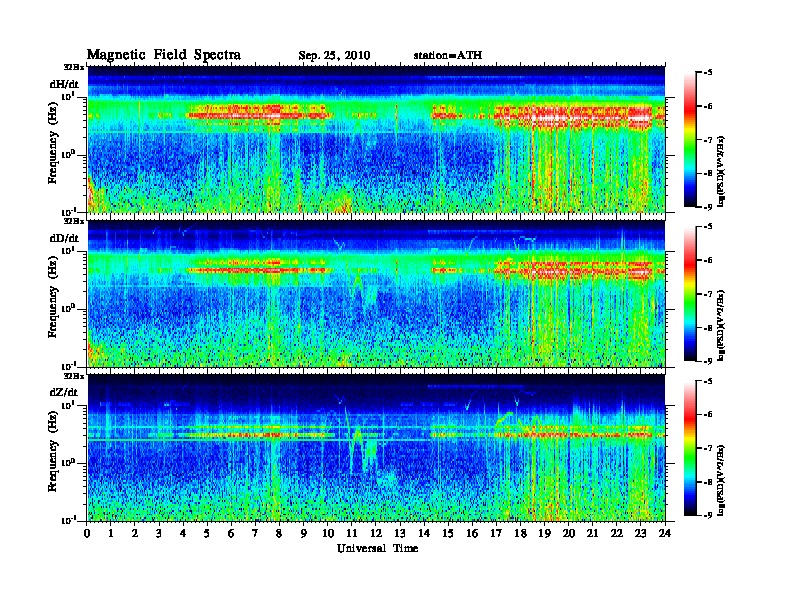Click the log PSD units label beside dD/dt color bar
Screen dimensions: 792x612
(x=721, y=324)
